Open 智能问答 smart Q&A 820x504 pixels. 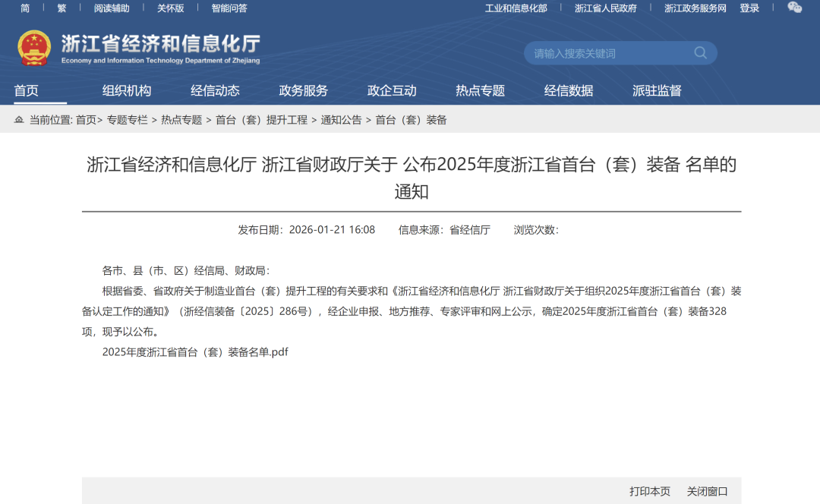(x=229, y=8)
